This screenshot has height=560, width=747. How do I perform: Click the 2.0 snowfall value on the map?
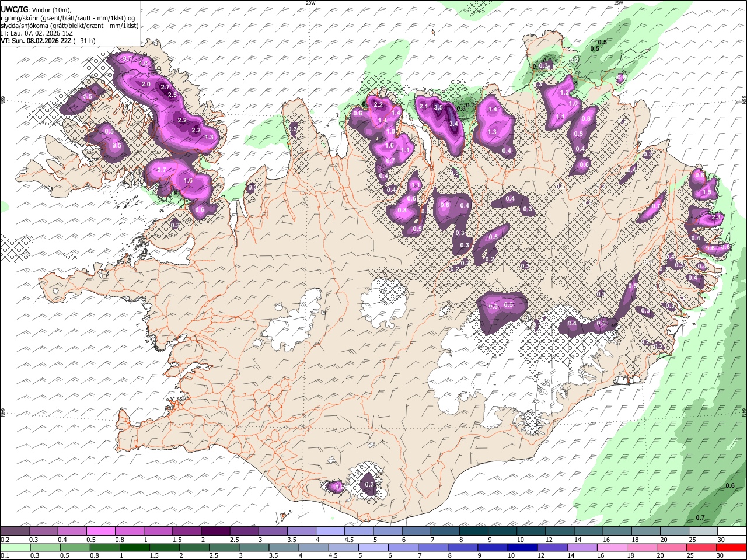point(146,85)
